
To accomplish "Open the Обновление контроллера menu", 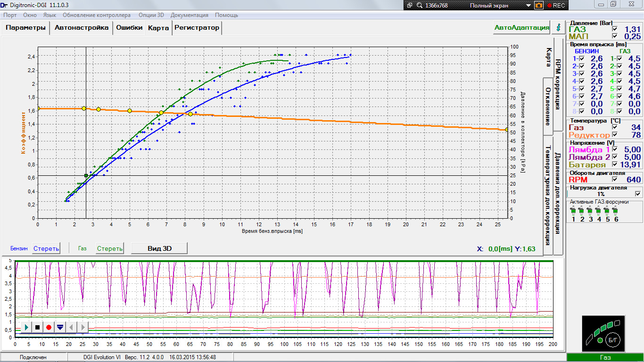I will [x=97, y=15].
